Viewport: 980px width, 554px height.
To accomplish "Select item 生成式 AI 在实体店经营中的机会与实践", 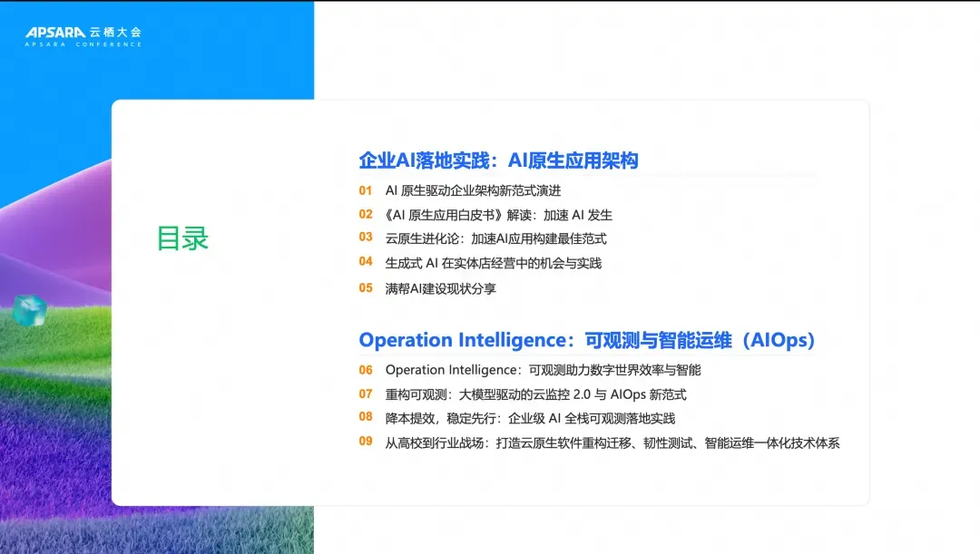I will [493, 263].
